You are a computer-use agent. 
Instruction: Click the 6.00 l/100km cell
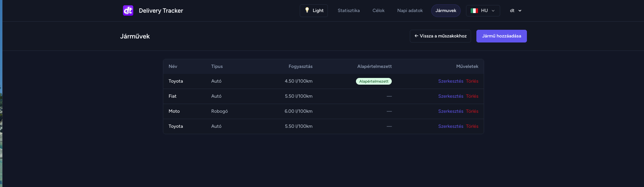point(298,111)
